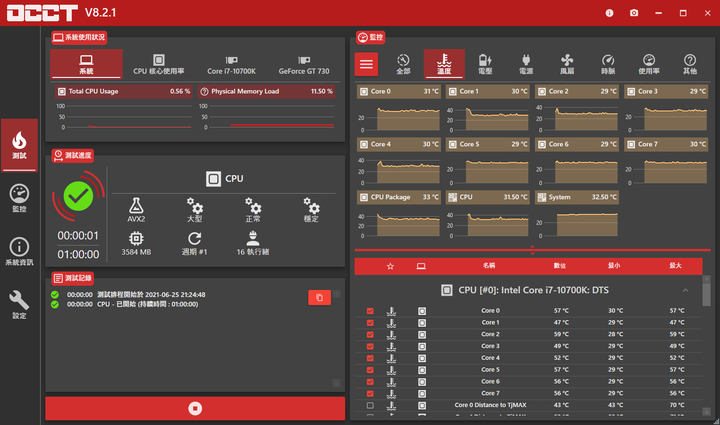This screenshot has height=425, width=720.
Task: Select the System usage tab
Action: pyautogui.click(x=86, y=64)
